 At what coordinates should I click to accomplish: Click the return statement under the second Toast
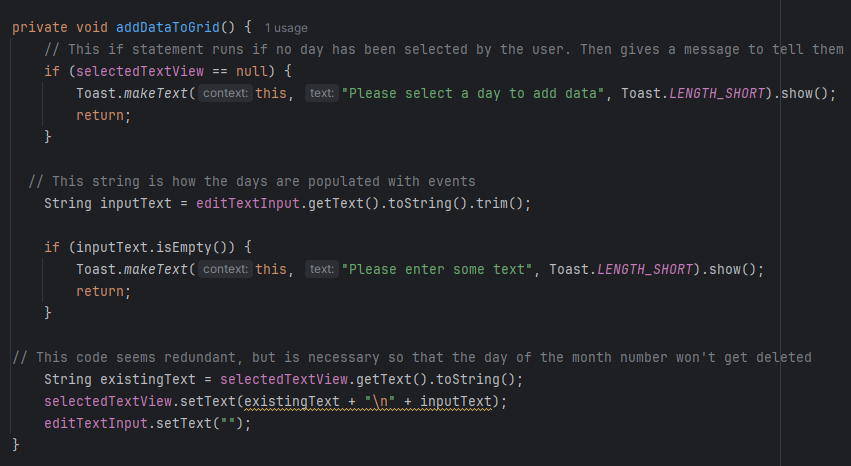coord(103,291)
